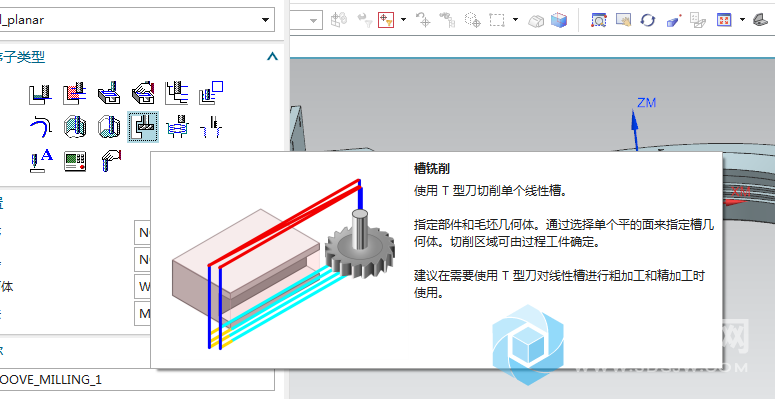Select the Mill Control machine-panel subtype
The width and height of the screenshot is (775, 399).
75,161
